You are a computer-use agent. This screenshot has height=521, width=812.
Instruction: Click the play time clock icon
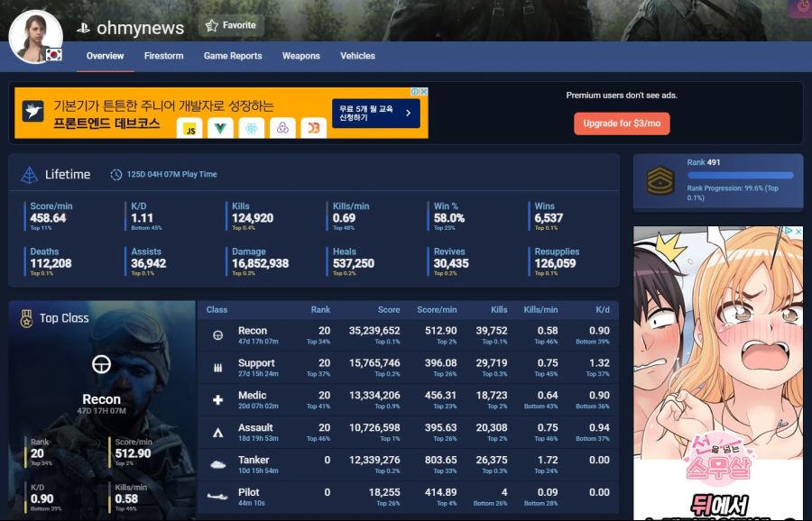[x=116, y=175]
